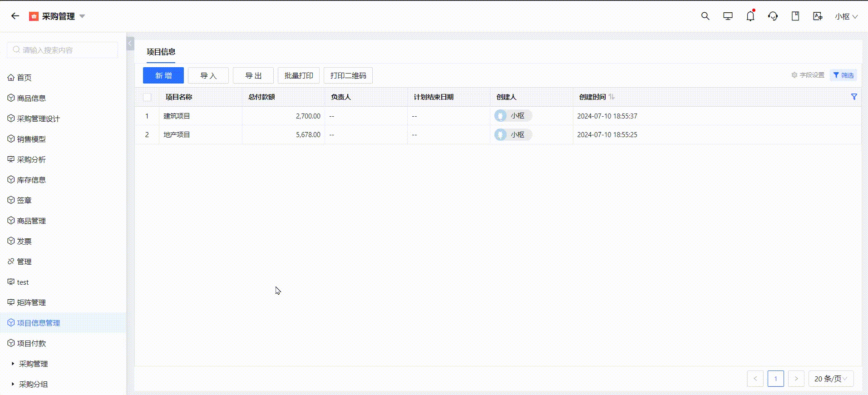Image resolution: width=868 pixels, height=395 pixels.
Task: Open the customer support headset icon
Action: pyautogui.click(x=773, y=16)
